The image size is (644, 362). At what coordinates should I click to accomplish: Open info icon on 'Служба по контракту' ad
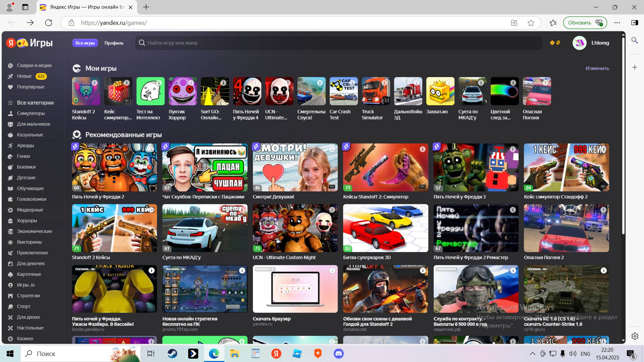(513, 271)
